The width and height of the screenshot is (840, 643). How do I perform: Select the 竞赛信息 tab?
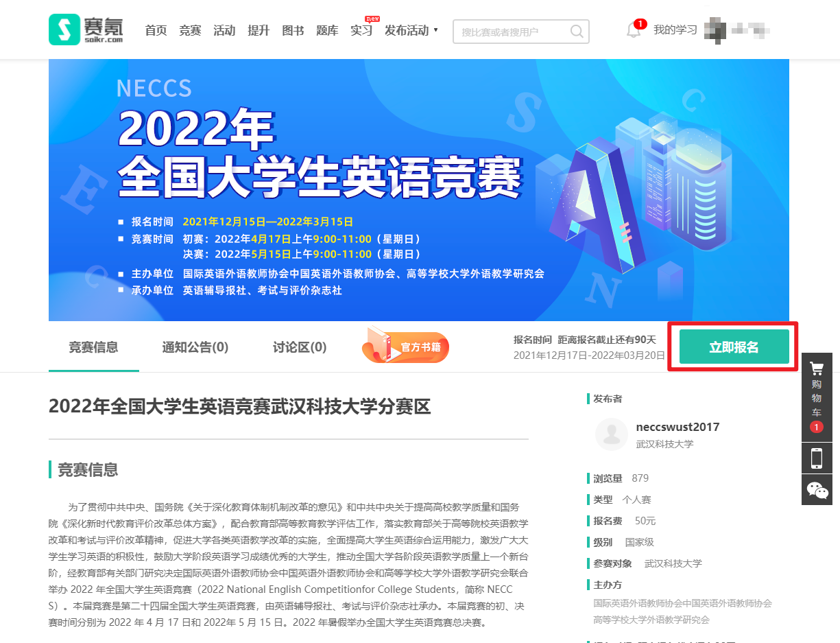[93, 347]
